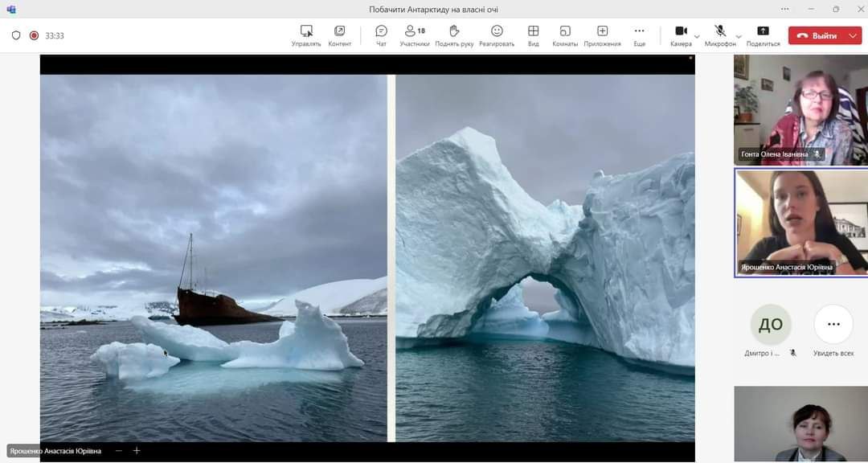
Task: Open the Приложения apps panel
Action: [602, 35]
